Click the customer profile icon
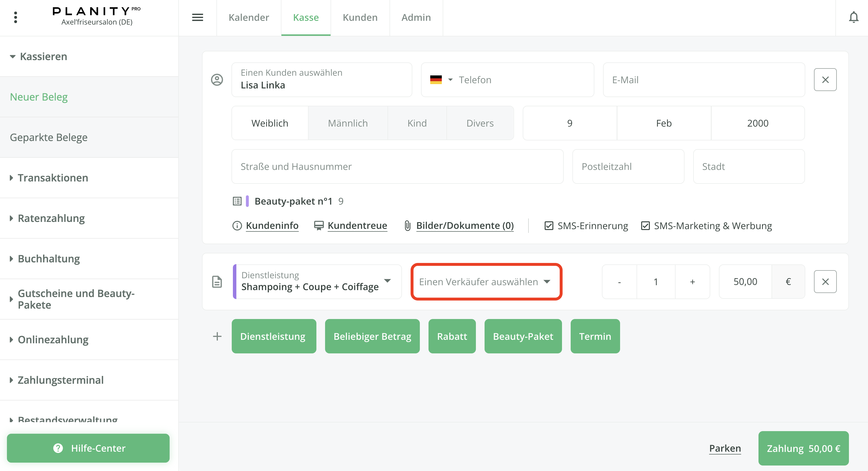 pos(217,80)
